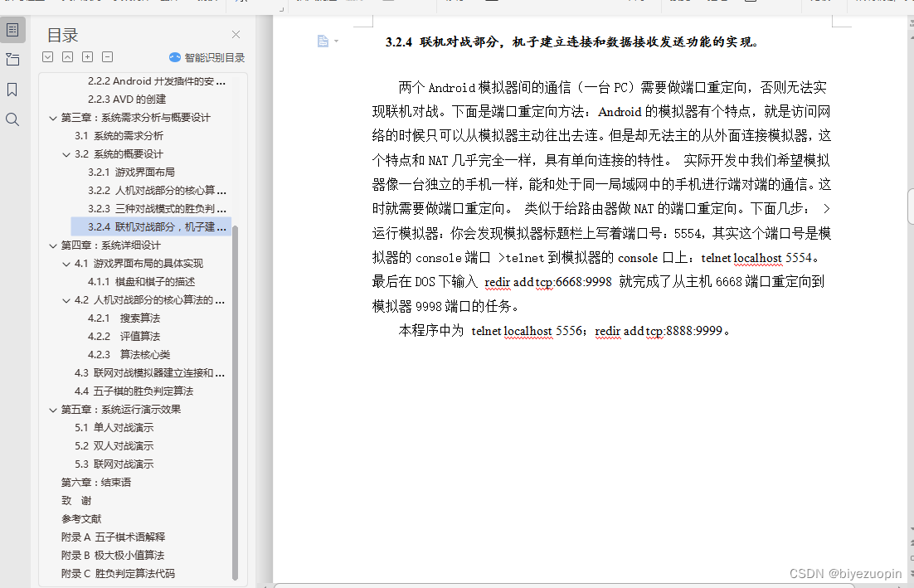The image size is (914, 588).
Task: Select 3.2.2 人机对战部分的核心算 entry
Action: click(x=157, y=191)
